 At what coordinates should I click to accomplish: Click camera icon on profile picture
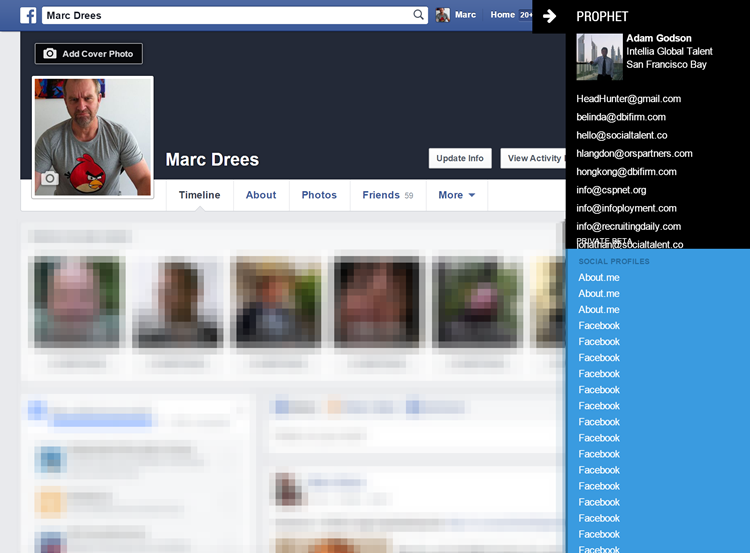49,178
